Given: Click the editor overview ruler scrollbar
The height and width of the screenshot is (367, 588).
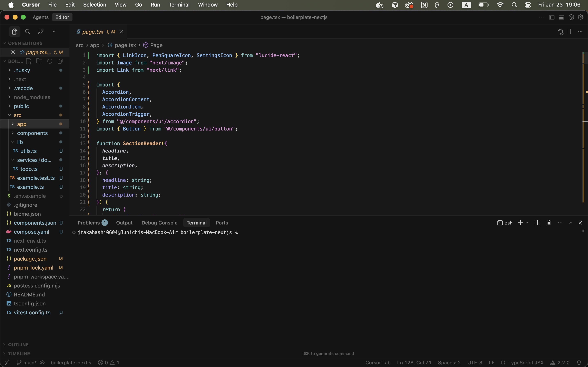Looking at the screenshot, I should point(585,126).
